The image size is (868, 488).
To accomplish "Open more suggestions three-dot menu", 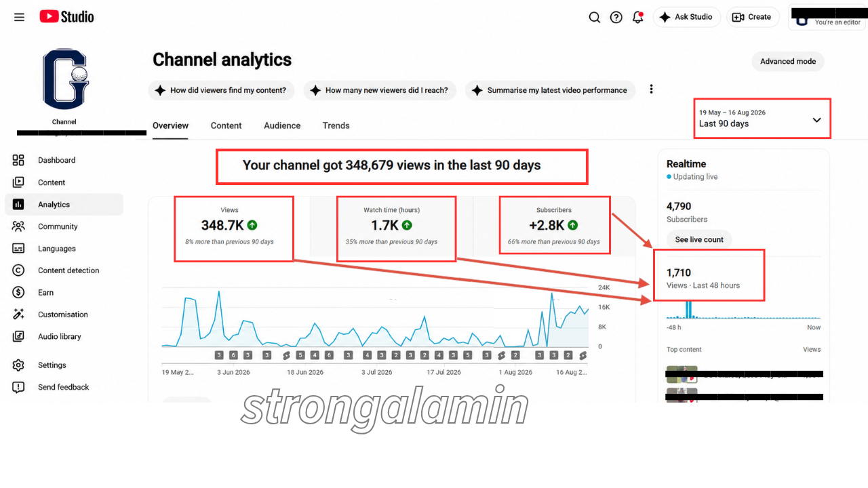I will click(x=651, y=89).
